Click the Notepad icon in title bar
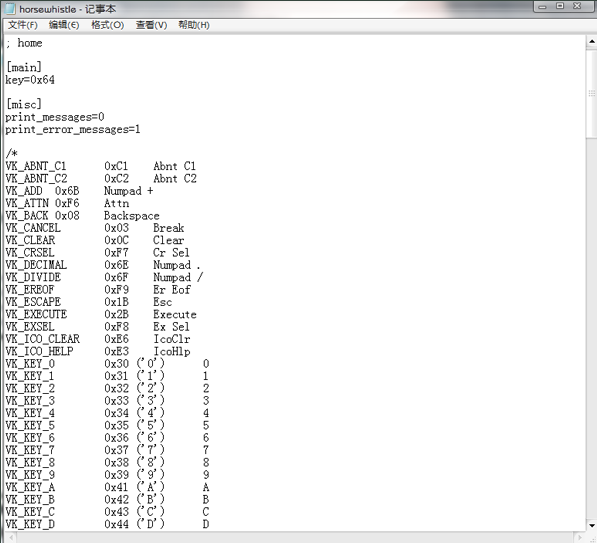Image resolution: width=597 pixels, height=543 pixels. (10, 9)
